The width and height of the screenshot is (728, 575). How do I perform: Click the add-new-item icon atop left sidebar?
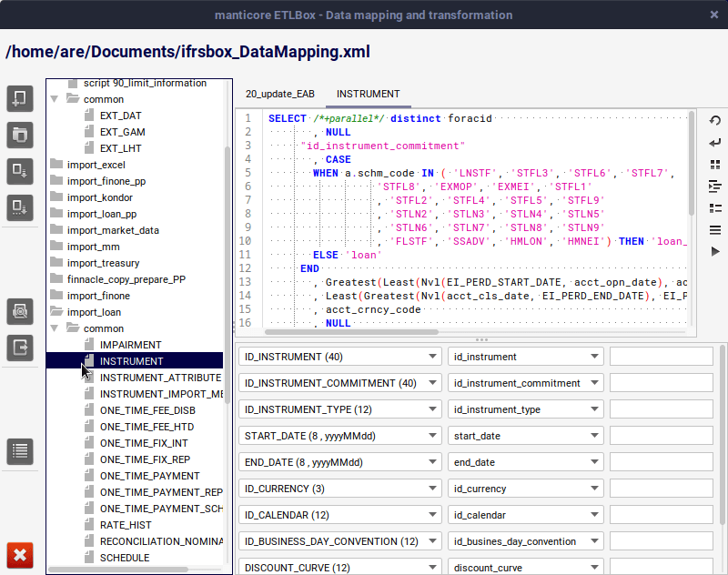pos(20,98)
